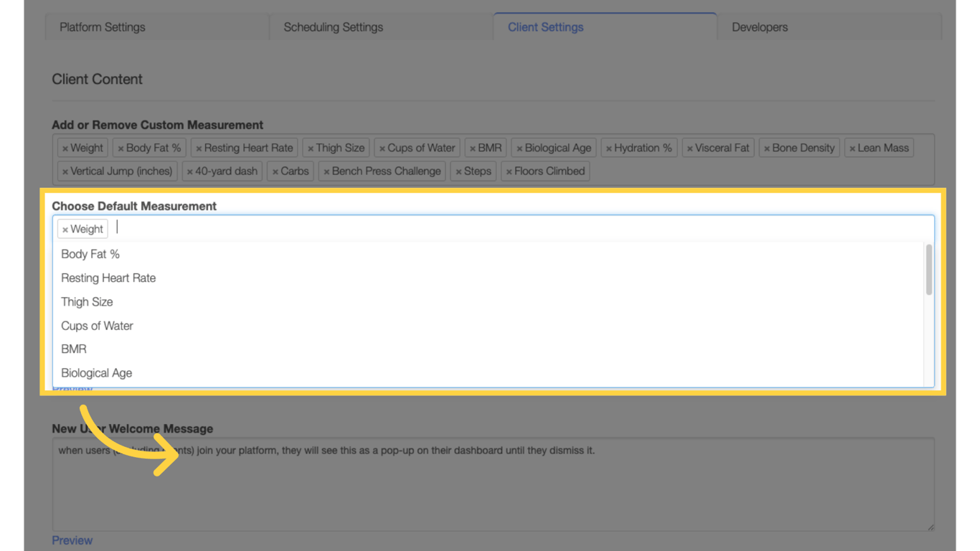Remove the Weight custom measurement tag
Image resolution: width=980 pixels, height=551 pixels.
65,147
